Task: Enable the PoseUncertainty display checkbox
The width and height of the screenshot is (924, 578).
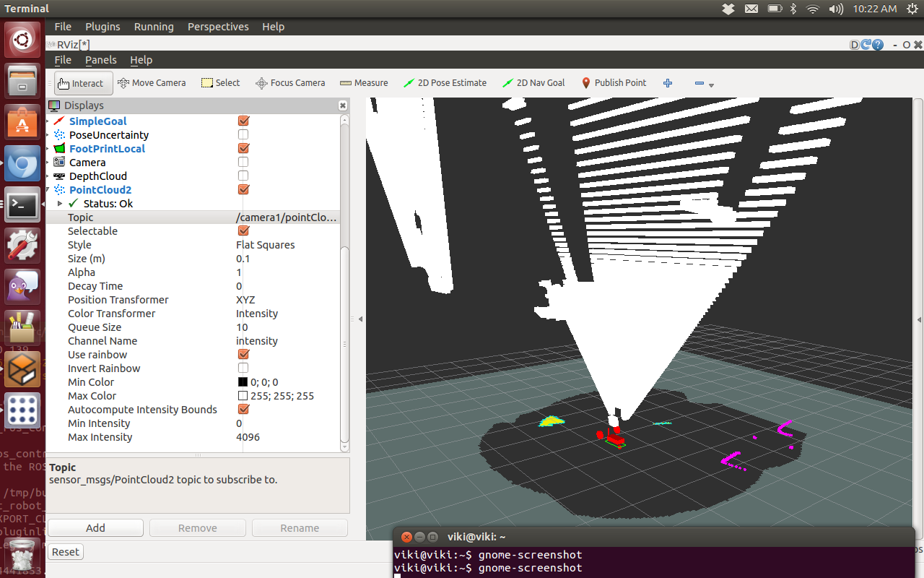Action: pos(243,135)
